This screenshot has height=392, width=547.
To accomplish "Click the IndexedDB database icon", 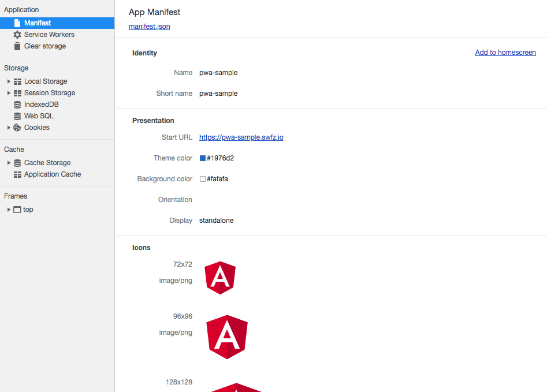I will pos(17,104).
